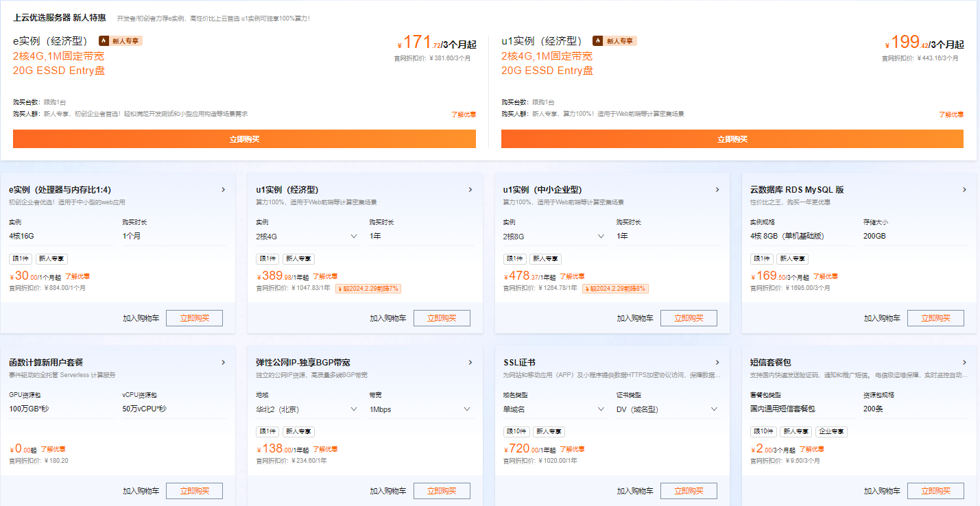The height and width of the screenshot is (506, 980).
Task: Buy now the 弹性公网IP card
Action: pos(442,491)
